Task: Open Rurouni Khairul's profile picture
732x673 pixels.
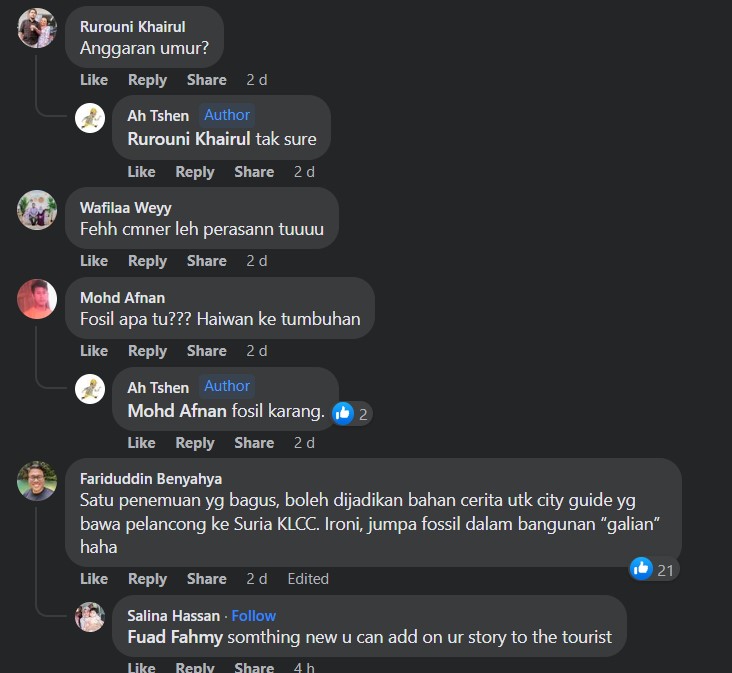Action: pos(37,28)
